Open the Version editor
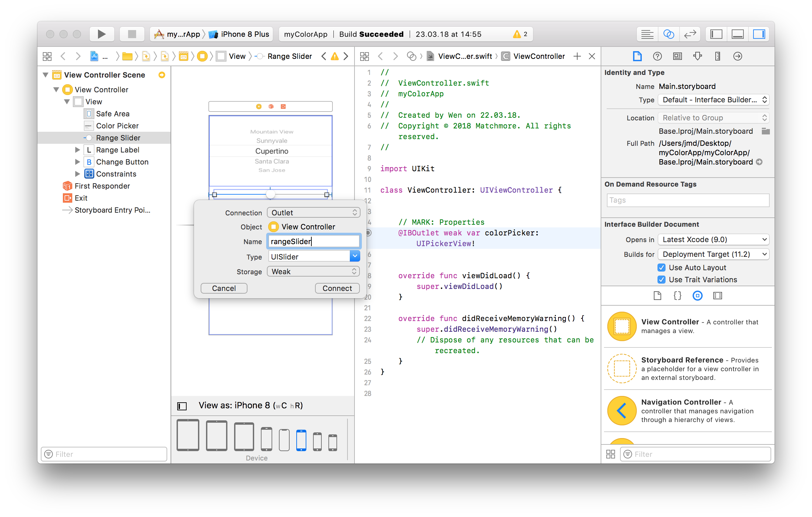Screen dimensions: 812x517 pos(690,34)
